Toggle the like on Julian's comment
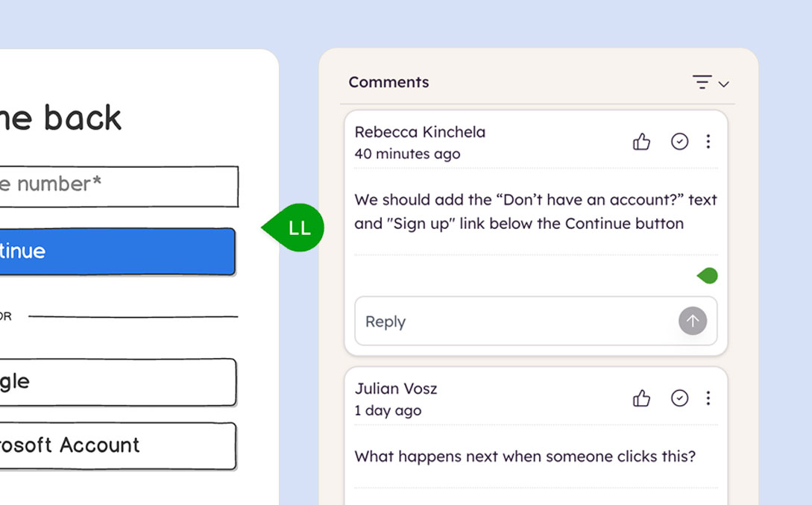 [642, 398]
